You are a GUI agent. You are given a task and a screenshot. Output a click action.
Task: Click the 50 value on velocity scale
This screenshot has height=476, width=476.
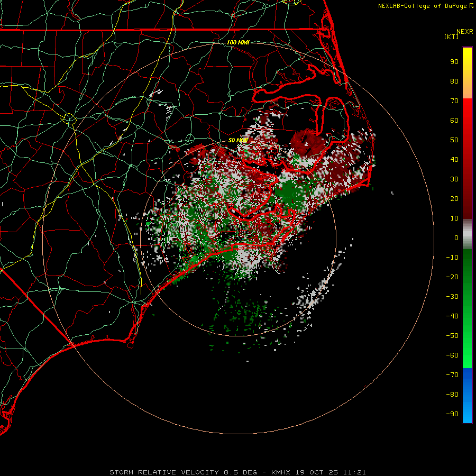[x=454, y=140]
